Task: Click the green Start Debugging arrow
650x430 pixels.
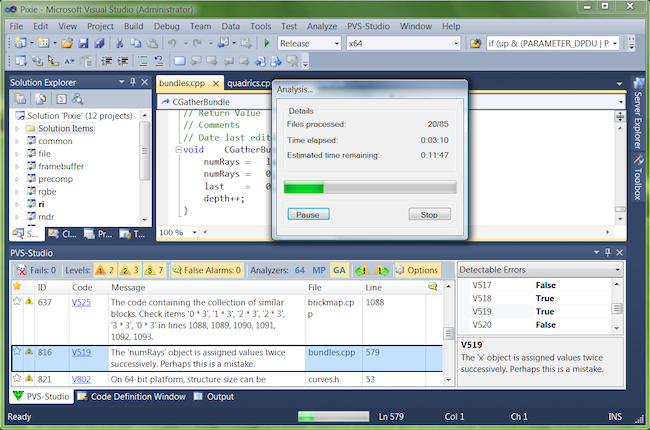Action: click(x=267, y=43)
